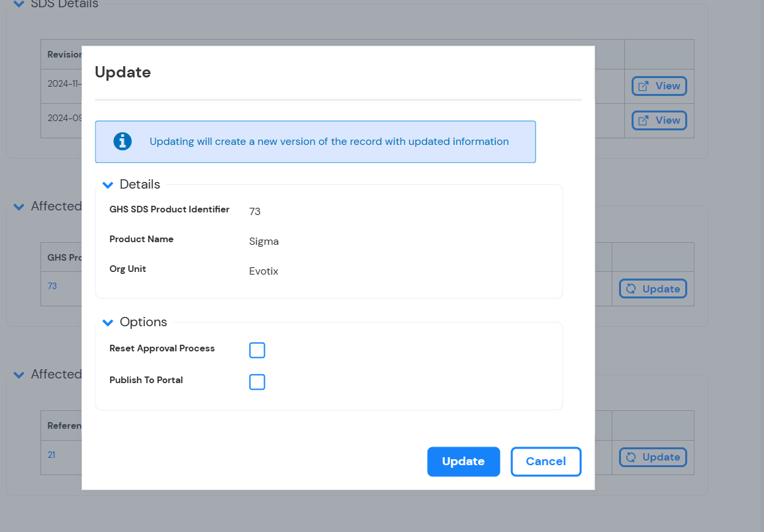Click the Update button beside reference 21
The height and width of the screenshot is (532, 764).
[x=653, y=457]
